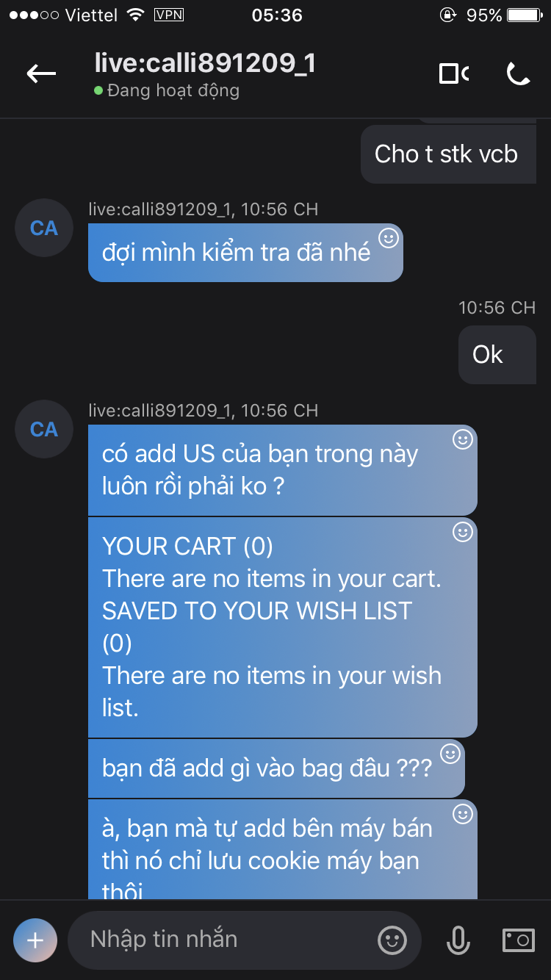
Task: Select the sent 'Cho t stk vcb' message
Action: pos(447,154)
